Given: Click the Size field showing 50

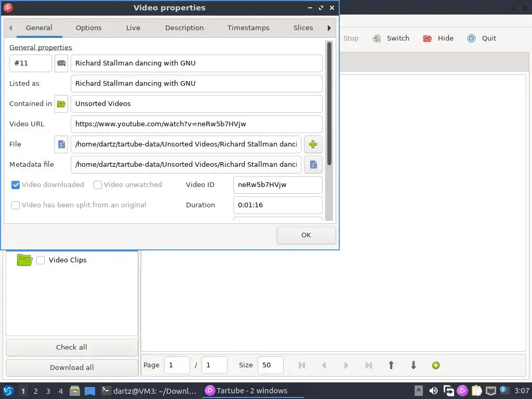Looking at the screenshot, I should 270,365.
